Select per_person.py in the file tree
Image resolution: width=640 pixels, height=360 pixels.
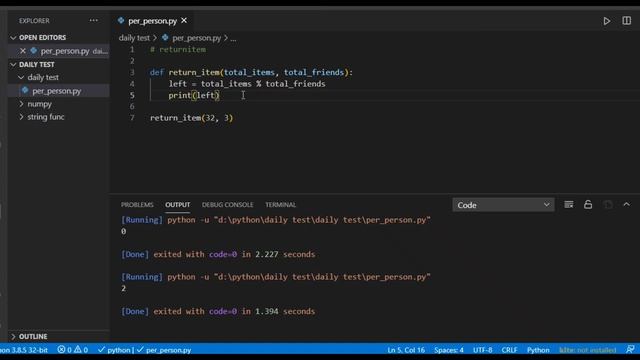pos(58,91)
